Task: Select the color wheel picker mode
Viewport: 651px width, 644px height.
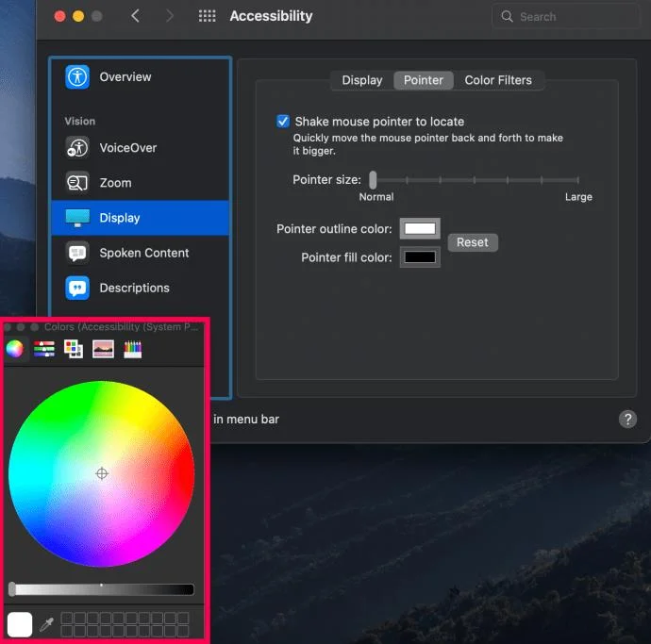Action: click(14, 349)
